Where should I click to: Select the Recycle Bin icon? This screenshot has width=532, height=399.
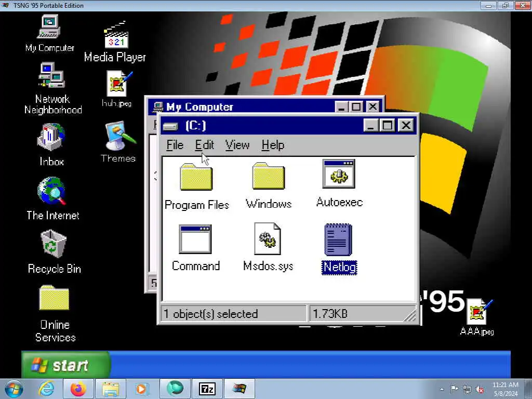54,252
